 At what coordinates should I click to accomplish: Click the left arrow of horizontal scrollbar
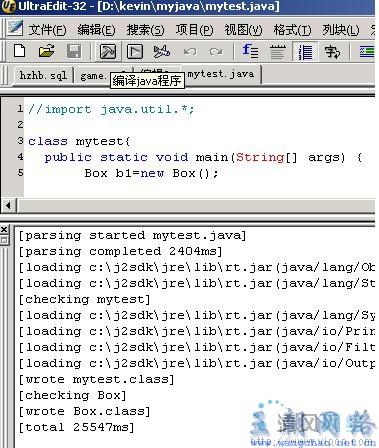[x=8, y=205]
